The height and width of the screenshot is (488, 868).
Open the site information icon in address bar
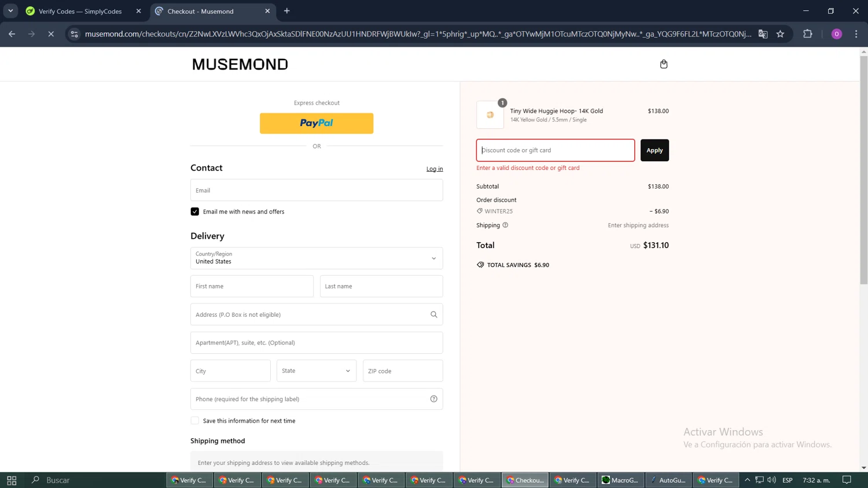(74, 34)
